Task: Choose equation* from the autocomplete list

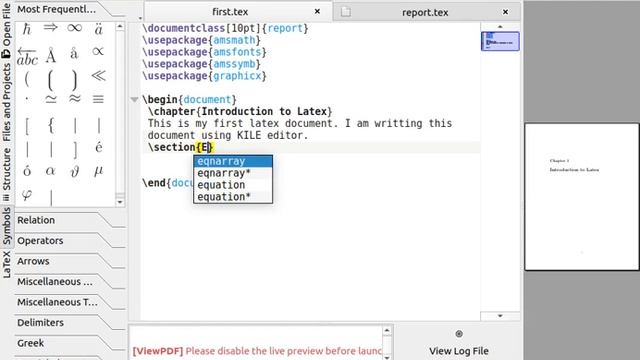Action: [233, 197]
